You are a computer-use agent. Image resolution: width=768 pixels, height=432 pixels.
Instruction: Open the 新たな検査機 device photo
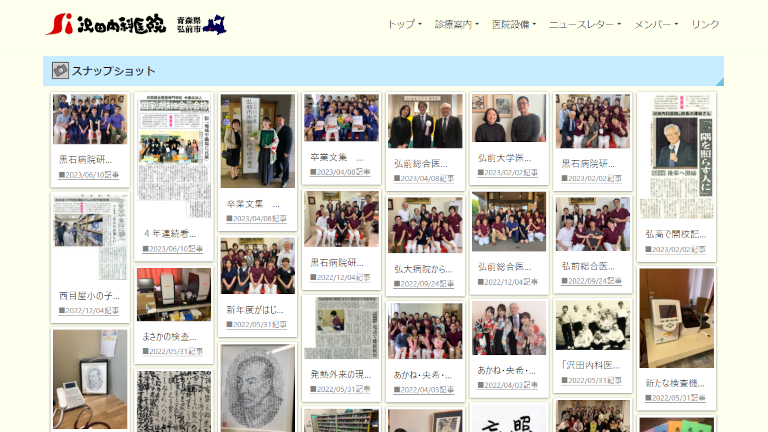point(676,318)
